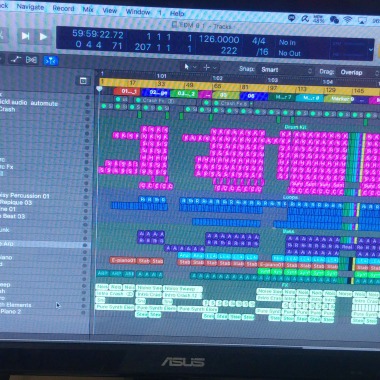Toggle the dot on Synth Elements track
Viewport: 380px width, 380px height.
[x=84, y=306]
